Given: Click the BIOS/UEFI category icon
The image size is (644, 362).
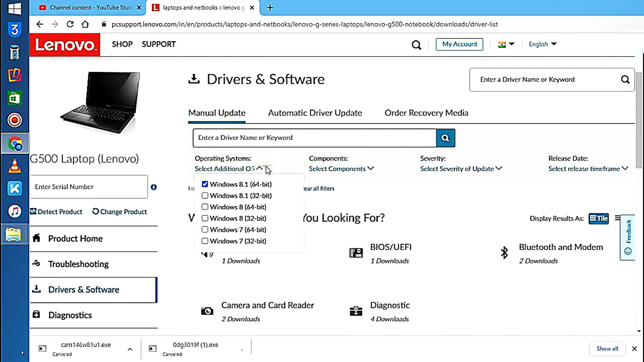Looking at the screenshot, I should (x=356, y=253).
